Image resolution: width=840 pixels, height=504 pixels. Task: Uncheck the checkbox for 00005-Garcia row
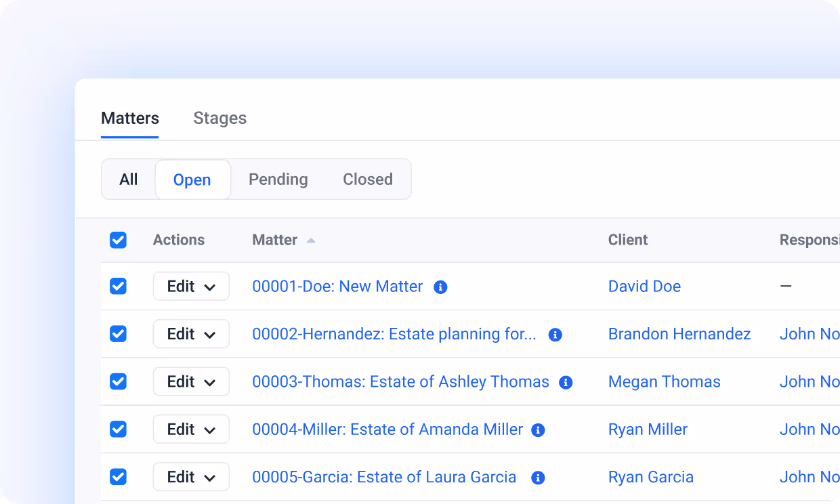pos(118,477)
